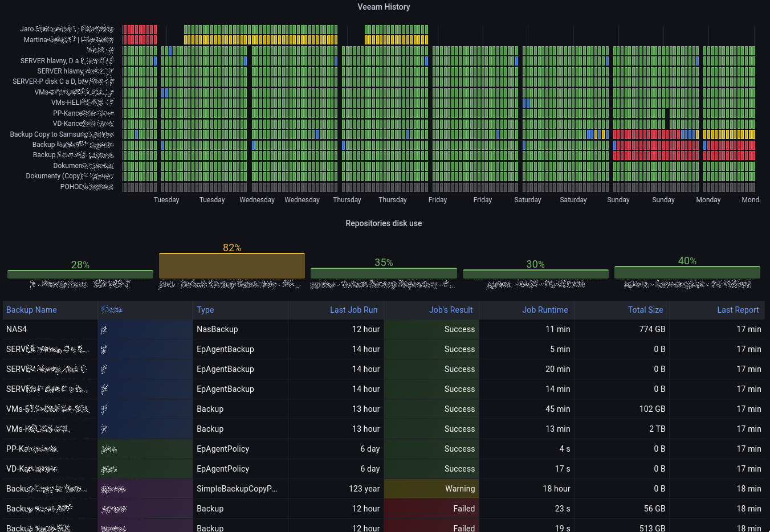Click PP-Kance history row label
Image resolution: width=770 pixels, height=532 pixels.
pos(83,113)
